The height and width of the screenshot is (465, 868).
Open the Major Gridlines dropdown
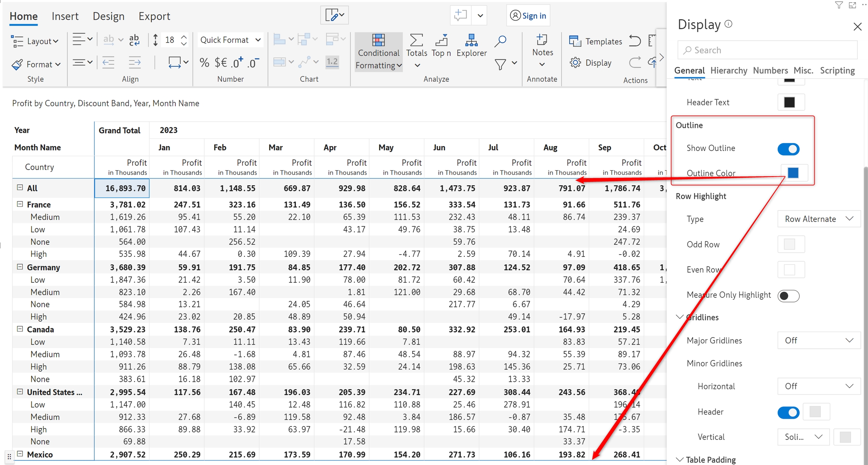pyautogui.click(x=819, y=340)
